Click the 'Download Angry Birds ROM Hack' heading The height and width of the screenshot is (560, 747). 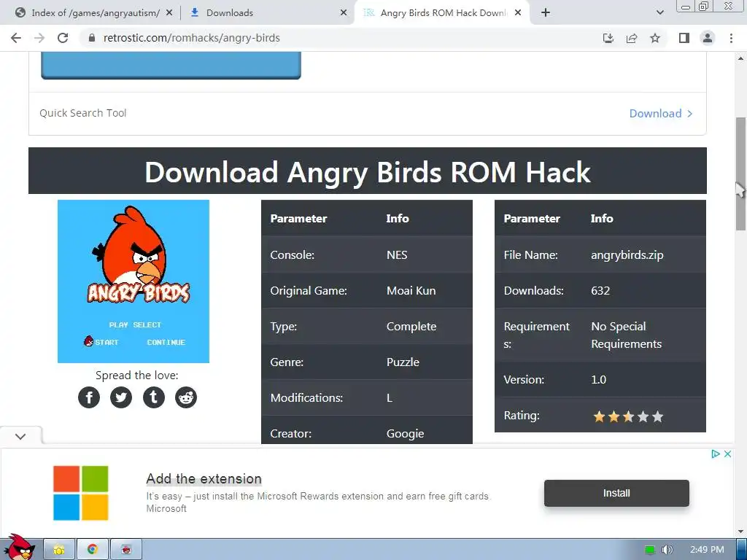coord(368,172)
